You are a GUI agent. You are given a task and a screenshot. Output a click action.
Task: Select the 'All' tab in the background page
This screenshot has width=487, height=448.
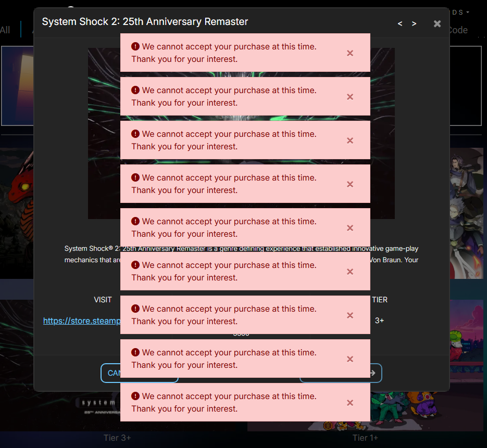pyautogui.click(x=5, y=30)
